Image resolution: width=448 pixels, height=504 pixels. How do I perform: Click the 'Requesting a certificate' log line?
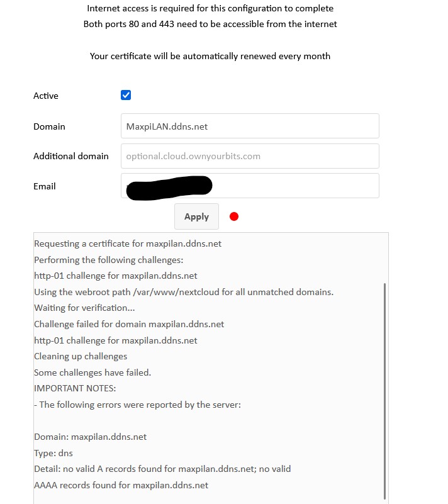128,244
